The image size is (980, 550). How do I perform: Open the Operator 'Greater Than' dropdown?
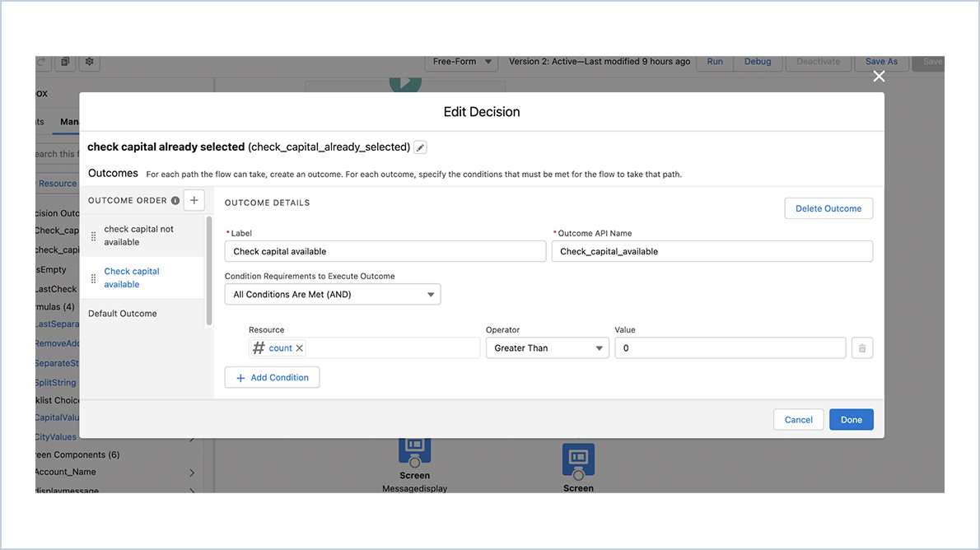pyautogui.click(x=547, y=348)
